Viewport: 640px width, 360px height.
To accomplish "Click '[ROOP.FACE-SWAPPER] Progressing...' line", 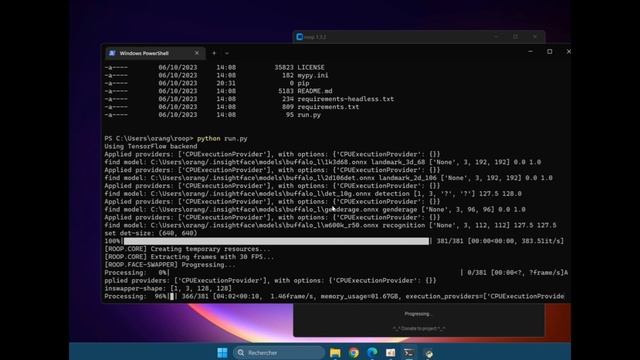I will coord(170,264).
